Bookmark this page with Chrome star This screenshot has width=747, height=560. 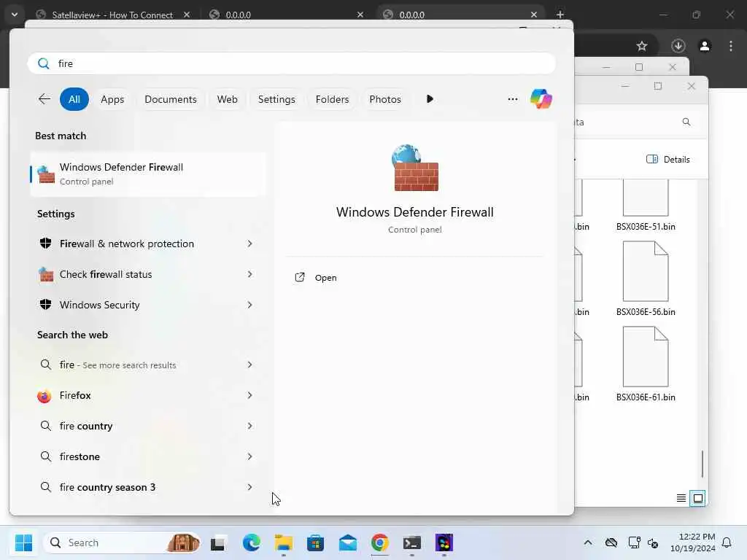642,46
